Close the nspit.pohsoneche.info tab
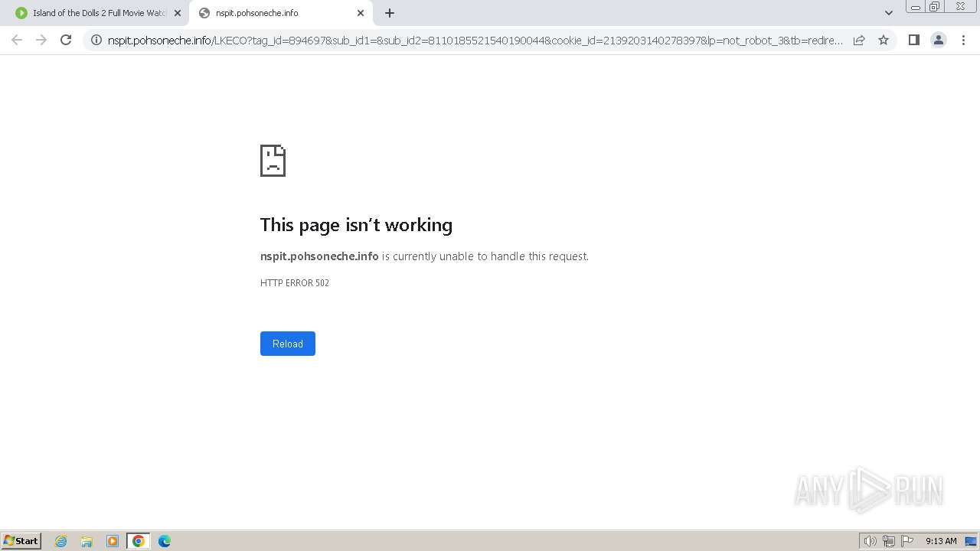This screenshot has width=980, height=551. [x=361, y=13]
